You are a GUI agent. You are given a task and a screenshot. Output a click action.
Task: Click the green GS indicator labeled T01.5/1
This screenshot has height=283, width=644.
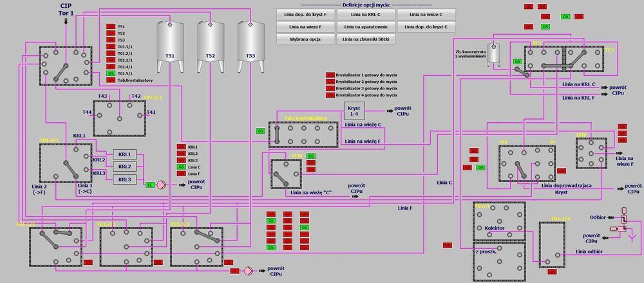tap(111, 73)
